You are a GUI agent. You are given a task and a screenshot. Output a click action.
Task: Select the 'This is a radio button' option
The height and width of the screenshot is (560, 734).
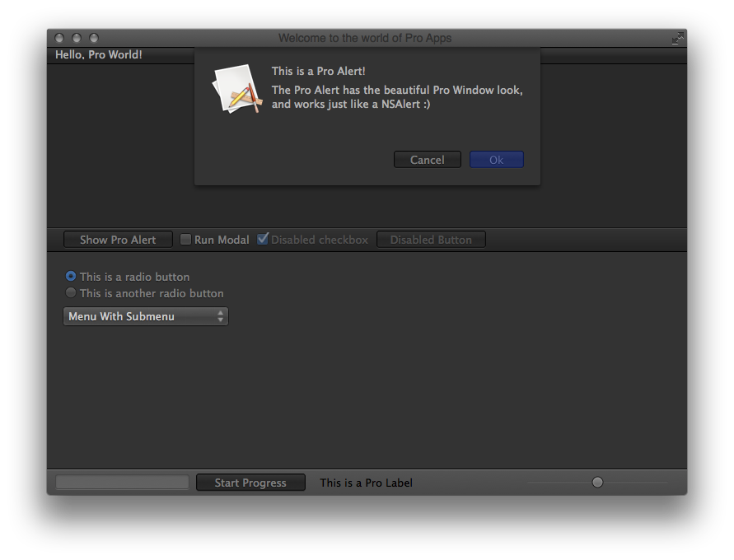(71, 277)
